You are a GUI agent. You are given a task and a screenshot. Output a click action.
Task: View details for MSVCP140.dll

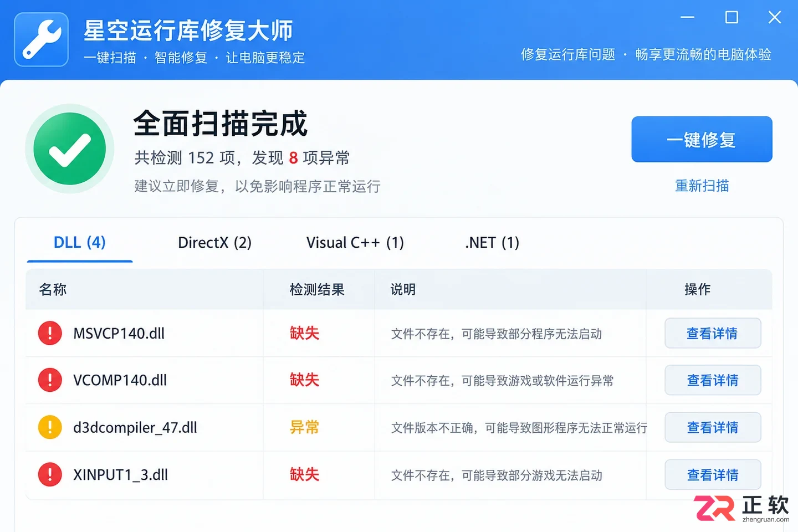713,333
